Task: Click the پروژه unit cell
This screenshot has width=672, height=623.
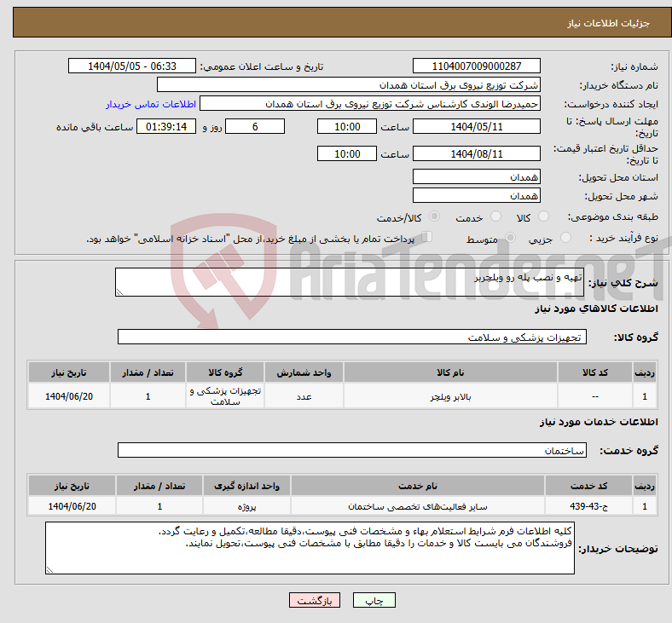Action: click(x=246, y=506)
